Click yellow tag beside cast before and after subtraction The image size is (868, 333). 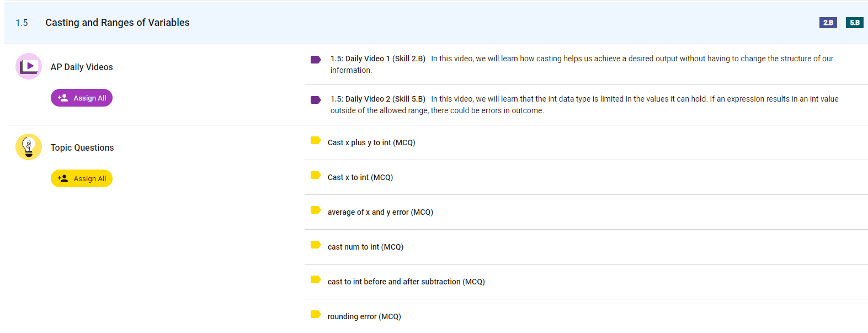316,280
